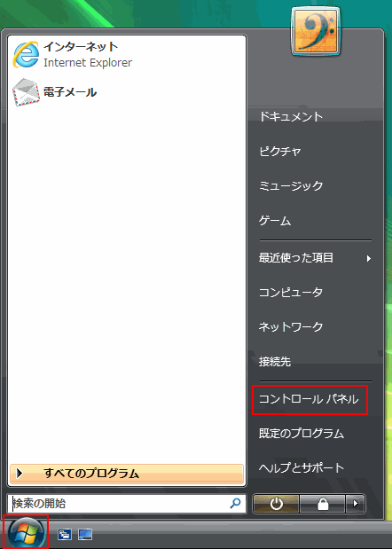Expand 最近使った項目 submenu
Image resolution: width=392 pixels, height=549 pixels.
(x=315, y=258)
